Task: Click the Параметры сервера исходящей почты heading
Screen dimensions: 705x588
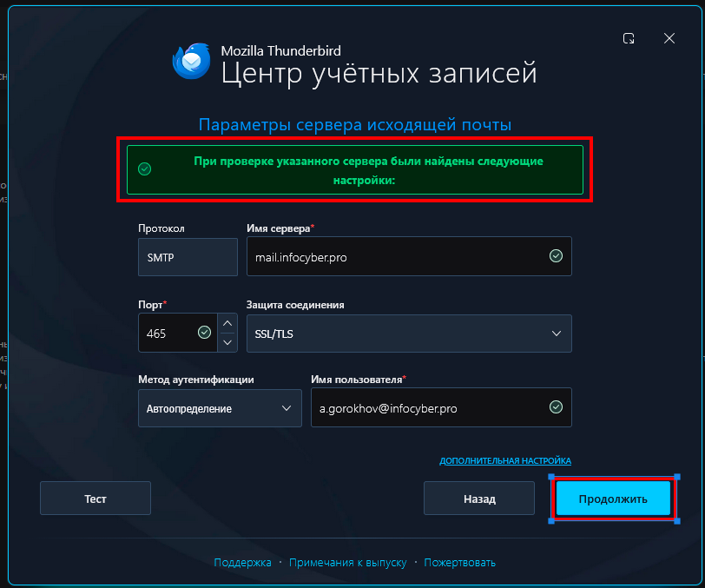Action: 355,124
